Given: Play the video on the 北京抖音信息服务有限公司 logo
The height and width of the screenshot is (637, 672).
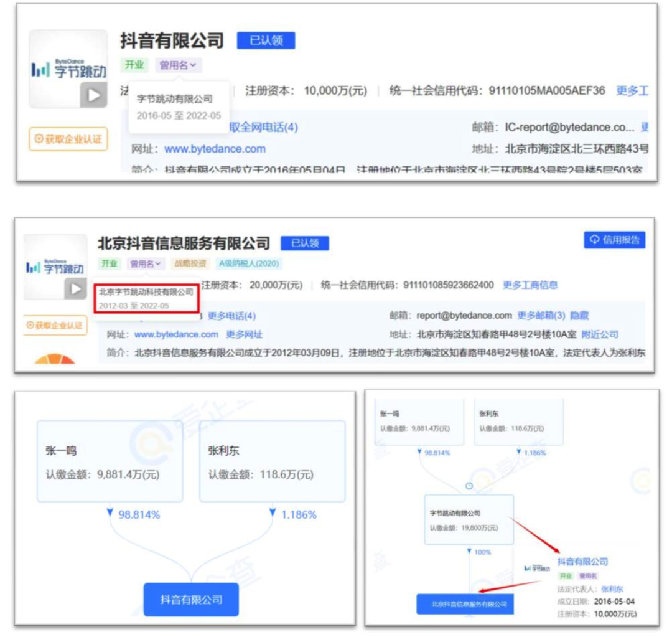Looking at the screenshot, I should [x=75, y=289].
